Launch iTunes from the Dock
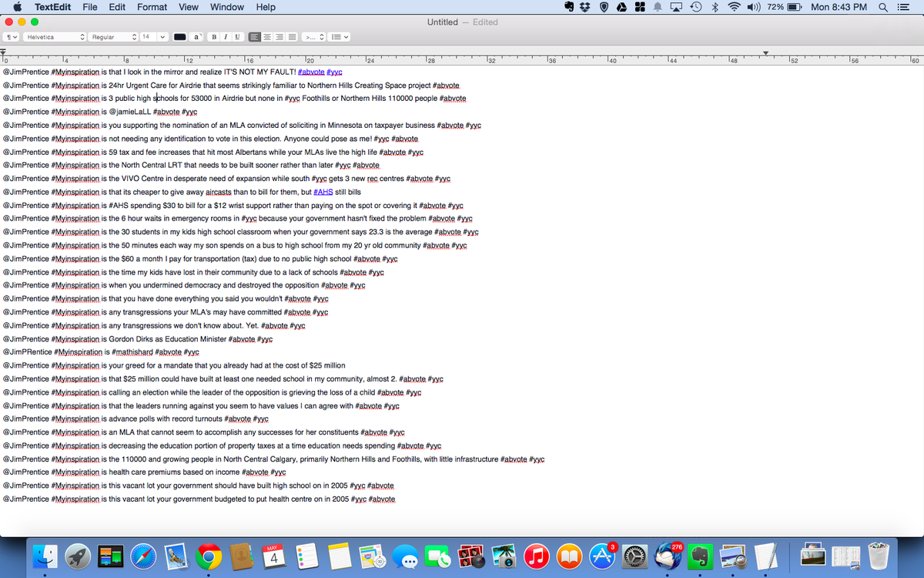This screenshot has width=924, height=578. [536, 556]
